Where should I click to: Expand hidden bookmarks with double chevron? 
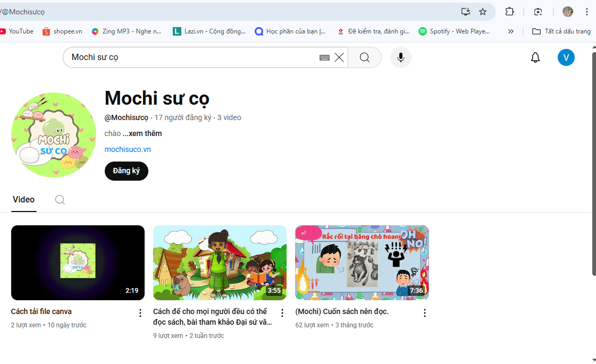[x=510, y=31]
